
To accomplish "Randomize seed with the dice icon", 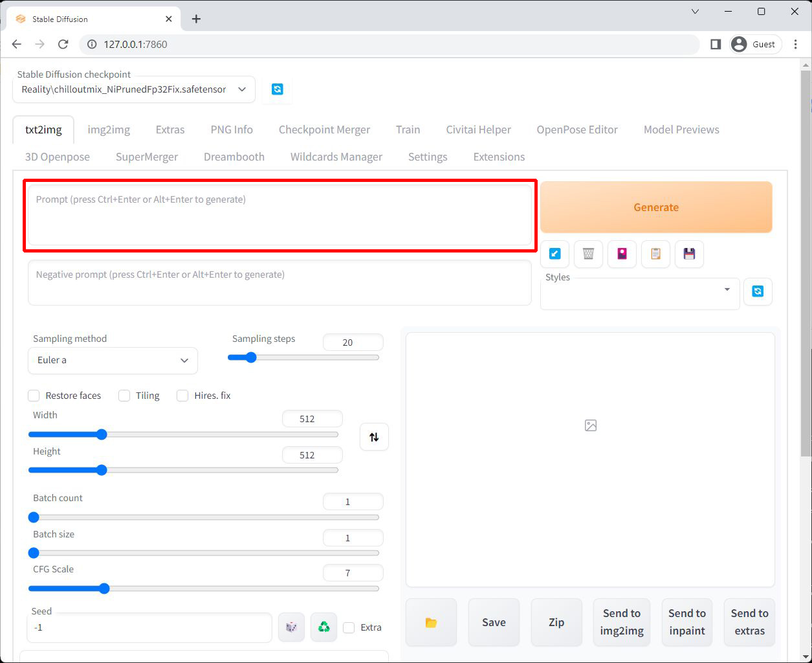I will [291, 627].
